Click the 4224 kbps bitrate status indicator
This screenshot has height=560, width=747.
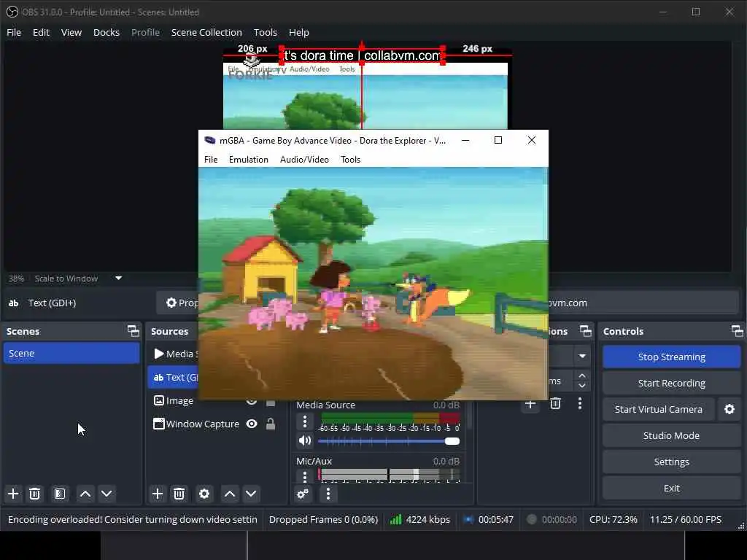click(x=419, y=519)
